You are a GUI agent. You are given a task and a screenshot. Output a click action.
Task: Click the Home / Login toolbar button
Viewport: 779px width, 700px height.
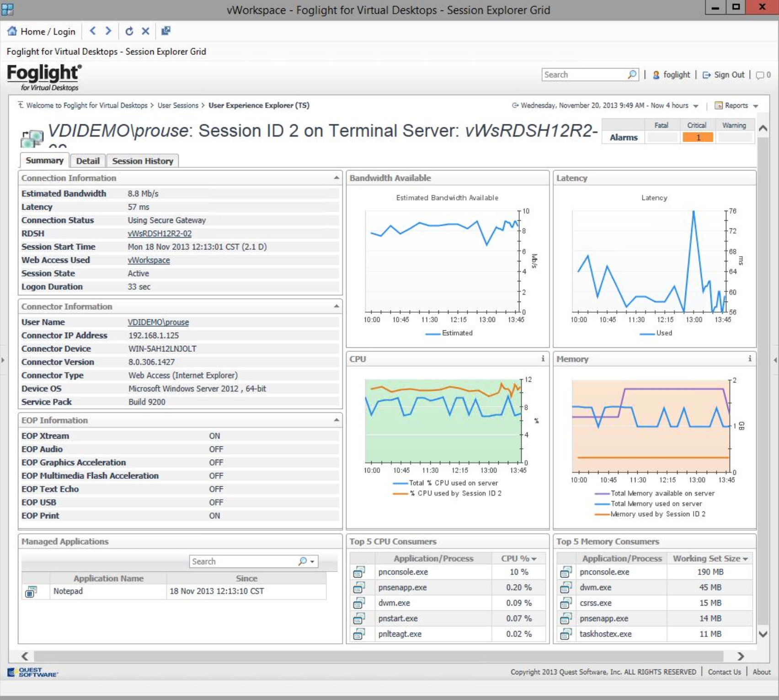41,32
